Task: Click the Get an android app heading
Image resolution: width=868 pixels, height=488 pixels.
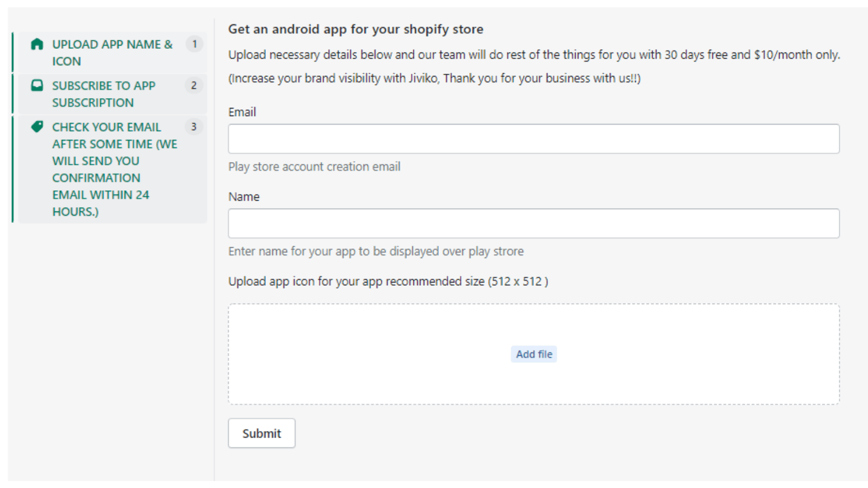Action: click(355, 29)
